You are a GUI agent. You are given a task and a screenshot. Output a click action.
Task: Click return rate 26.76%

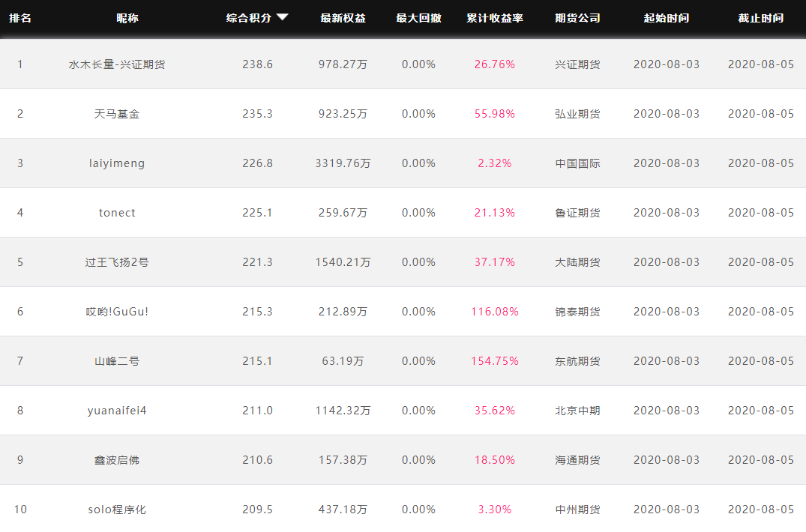click(495, 64)
